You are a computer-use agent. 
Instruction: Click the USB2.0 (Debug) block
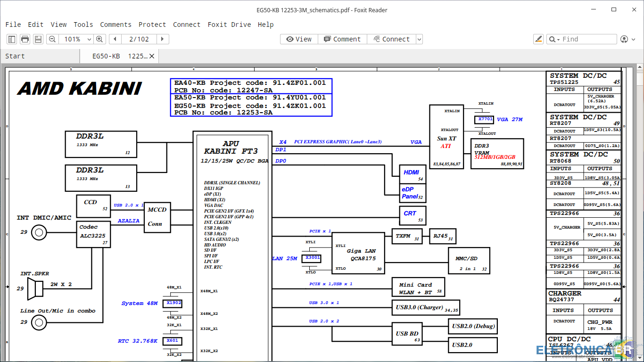(473, 326)
